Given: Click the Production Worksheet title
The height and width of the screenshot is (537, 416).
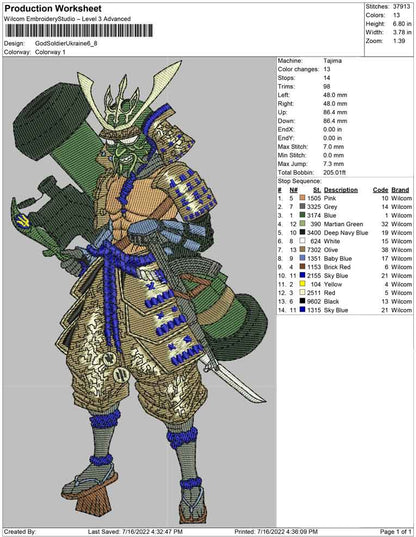Looking at the screenshot, I should 53,9.
